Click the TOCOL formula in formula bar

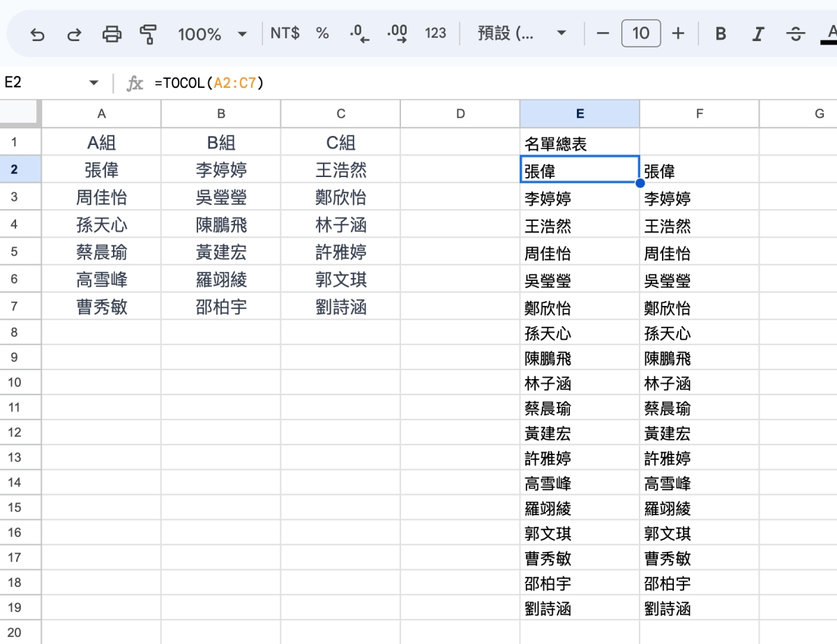[x=209, y=84]
